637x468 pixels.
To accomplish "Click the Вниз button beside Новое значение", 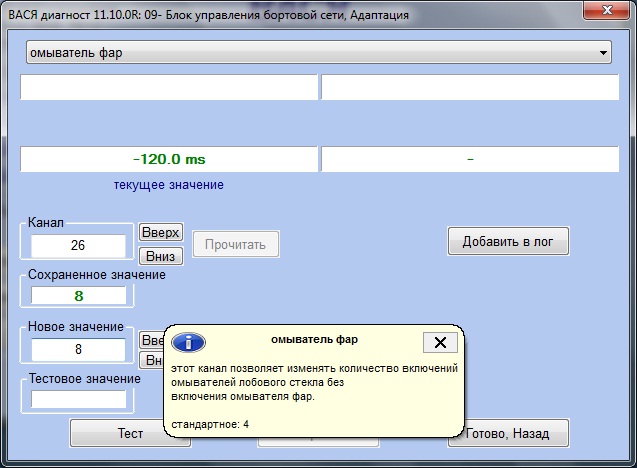I will point(152,360).
